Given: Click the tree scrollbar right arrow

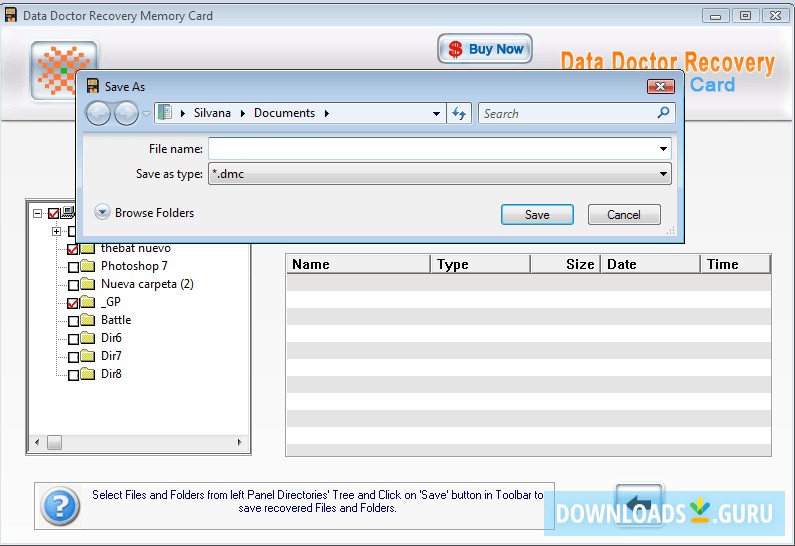Looking at the screenshot, I should [239, 442].
